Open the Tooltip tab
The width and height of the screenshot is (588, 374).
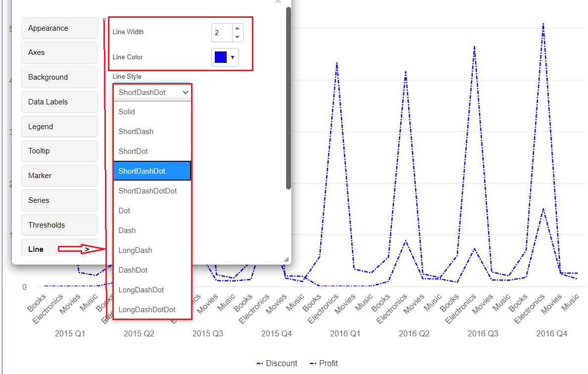click(x=59, y=151)
